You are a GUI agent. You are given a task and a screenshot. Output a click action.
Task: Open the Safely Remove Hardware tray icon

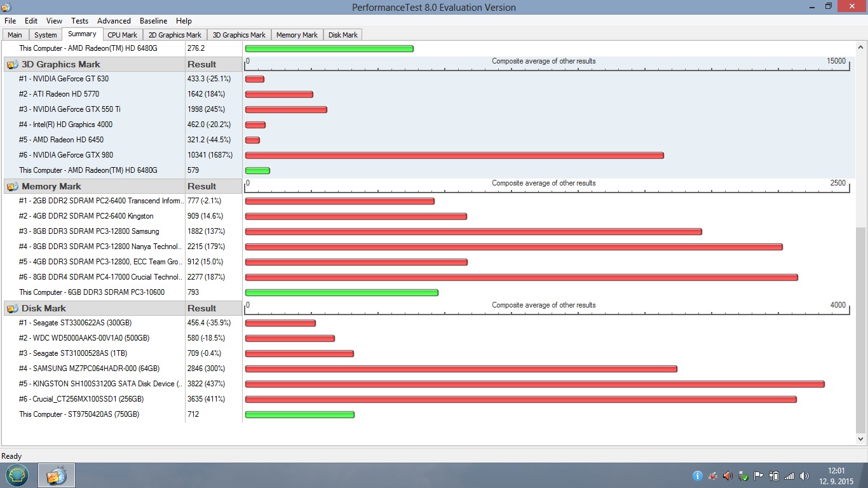pos(743,475)
